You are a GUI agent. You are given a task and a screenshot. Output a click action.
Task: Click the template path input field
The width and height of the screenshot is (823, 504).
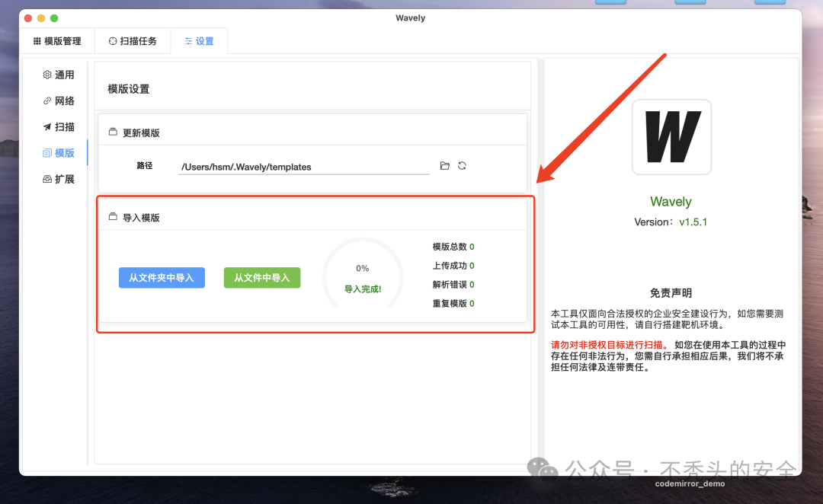(x=304, y=167)
